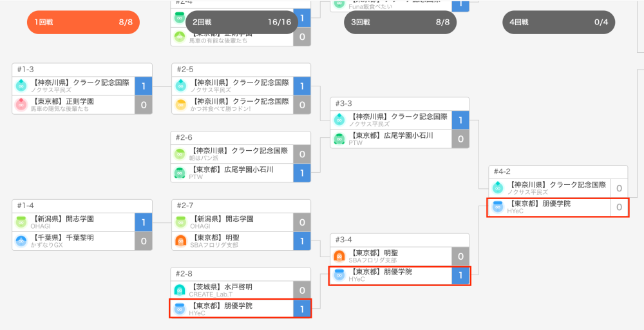Image resolution: width=644 pixels, height=330 pixels.
Task: Click the green 広尾学園小石川 avatar in match #3-3
Action: click(339, 139)
